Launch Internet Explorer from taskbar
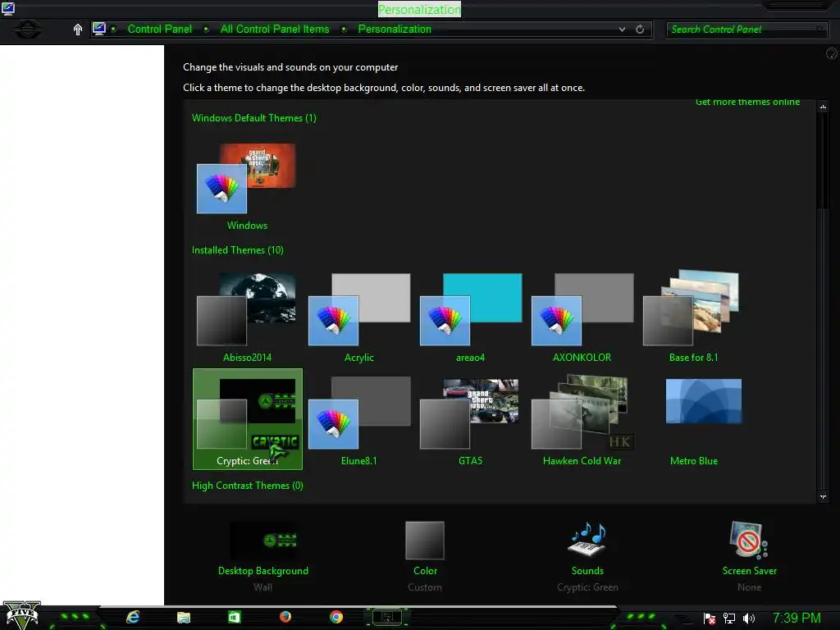Image resolution: width=840 pixels, height=630 pixels. (133, 617)
